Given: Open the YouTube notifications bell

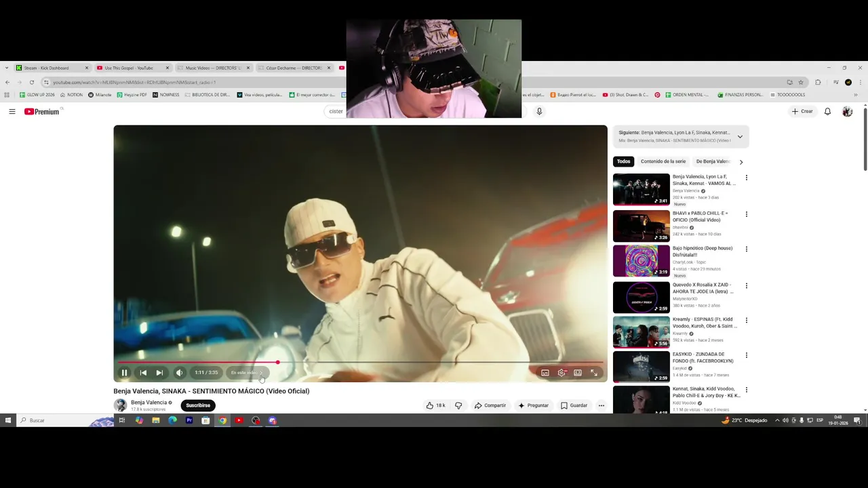Looking at the screenshot, I should tap(827, 111).
